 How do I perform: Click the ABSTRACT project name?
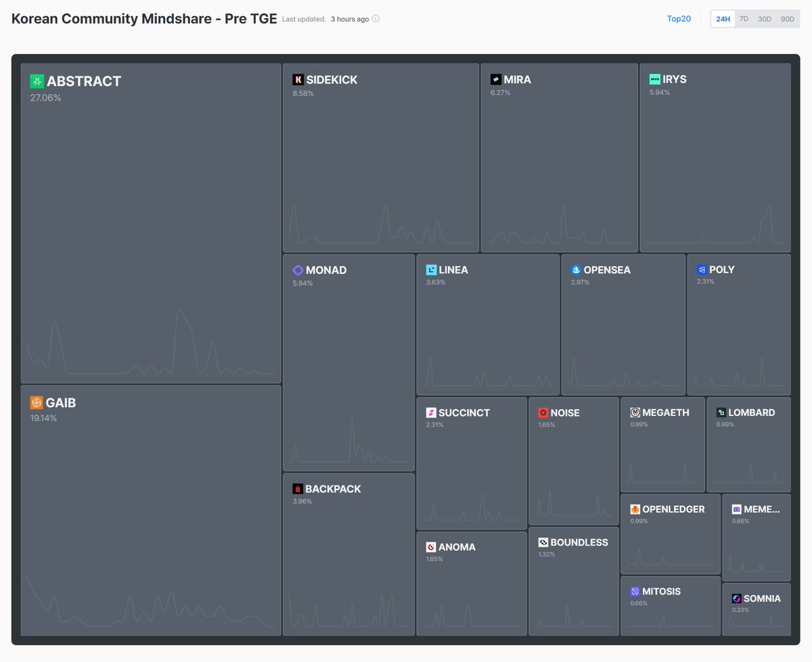pyautogui.click(x=84, y=81)
